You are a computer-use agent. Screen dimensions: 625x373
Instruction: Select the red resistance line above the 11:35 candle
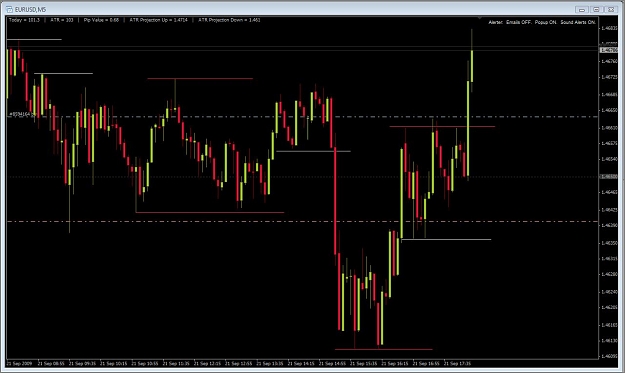pyautogui.click(x=200, y=79)
